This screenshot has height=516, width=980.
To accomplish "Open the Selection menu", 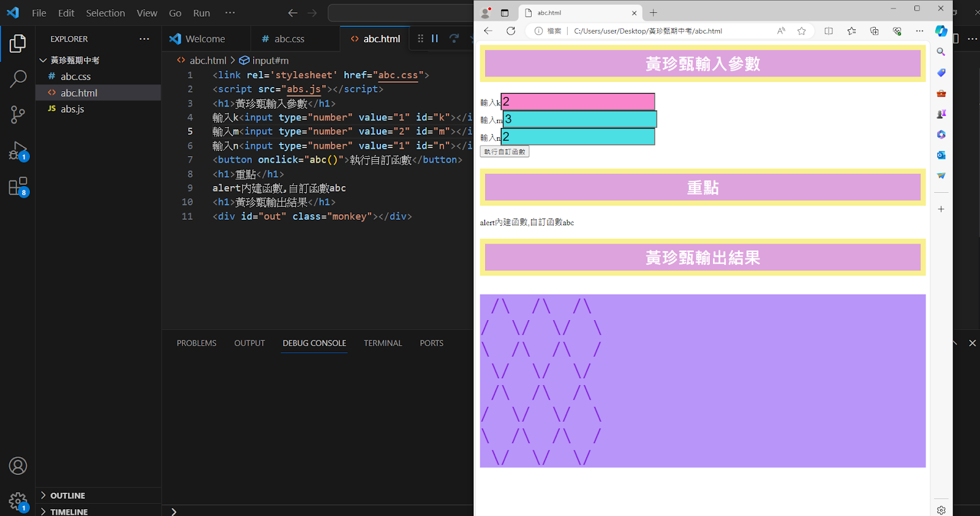I will pyautogui.click(x=105, y=13).
